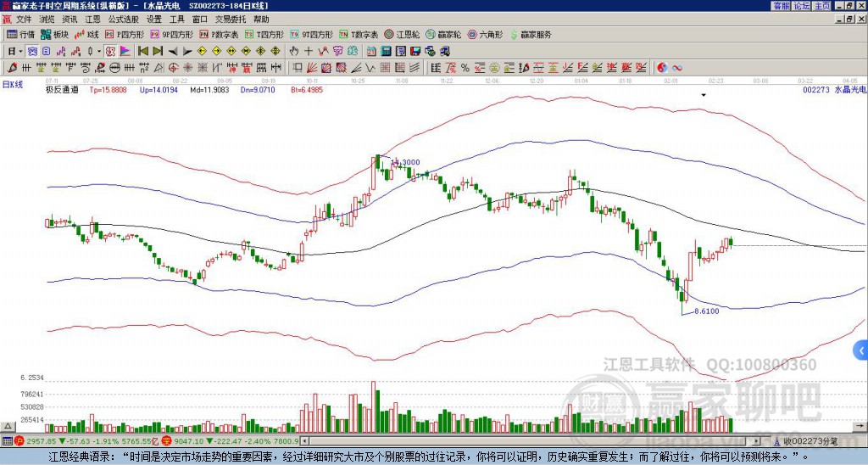
Task: Click the 极反通道 indicator name
Action: pos(62,89)
